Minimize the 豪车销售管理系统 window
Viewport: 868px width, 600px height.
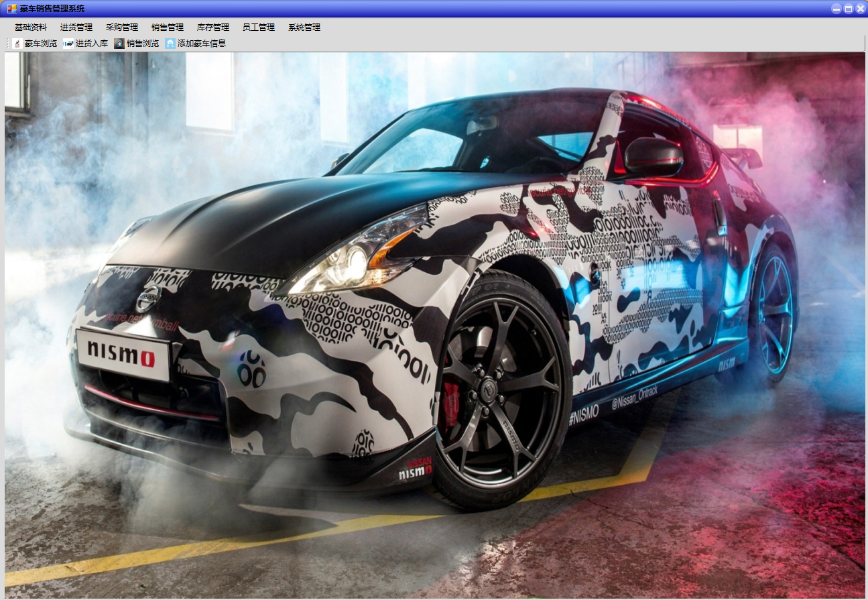[x=836, y=9]
